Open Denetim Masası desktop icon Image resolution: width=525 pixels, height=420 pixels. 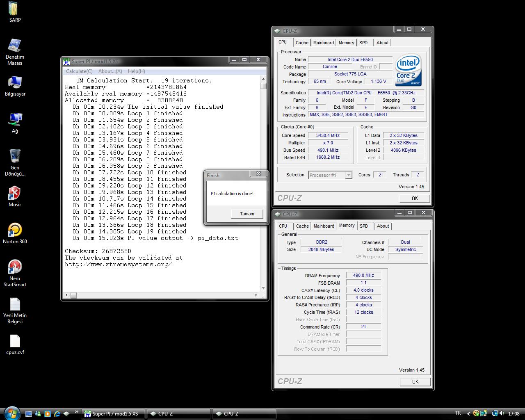pyautogui.click(x=15, y=52)
